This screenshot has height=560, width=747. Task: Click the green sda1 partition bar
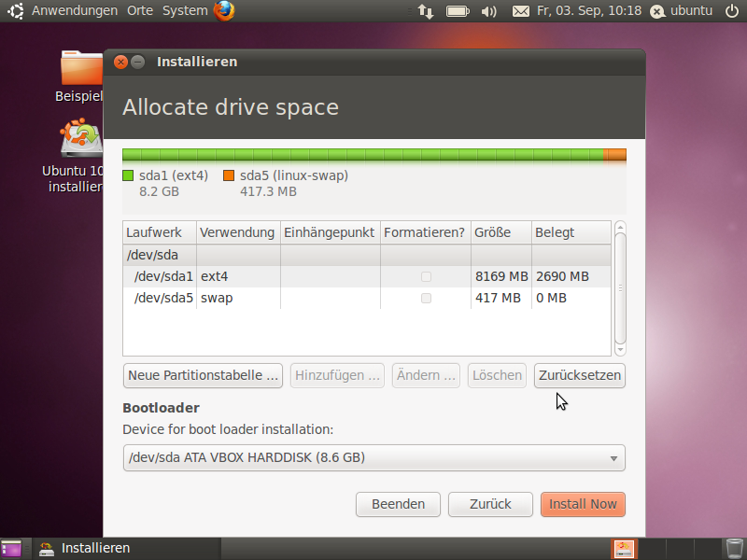pos(362,155)
